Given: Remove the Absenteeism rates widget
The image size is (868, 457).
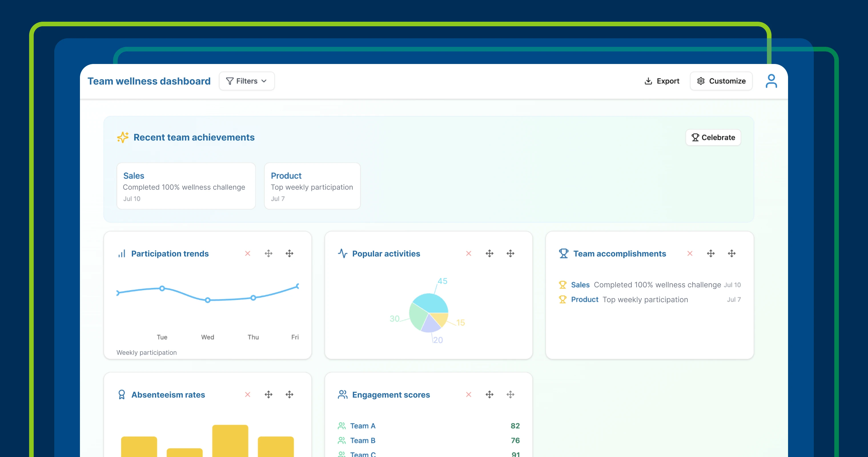Looking at the screenshot, I should (x=248, y=394).
